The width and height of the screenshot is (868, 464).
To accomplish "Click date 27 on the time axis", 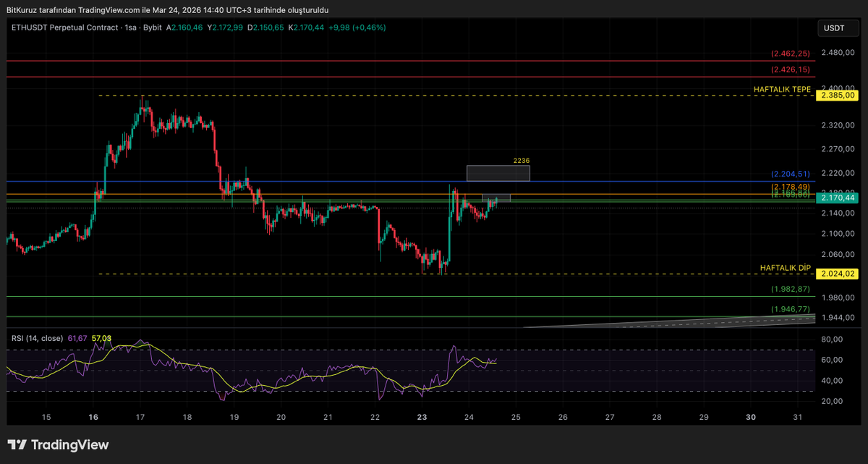I will click(x=610, y=418).
